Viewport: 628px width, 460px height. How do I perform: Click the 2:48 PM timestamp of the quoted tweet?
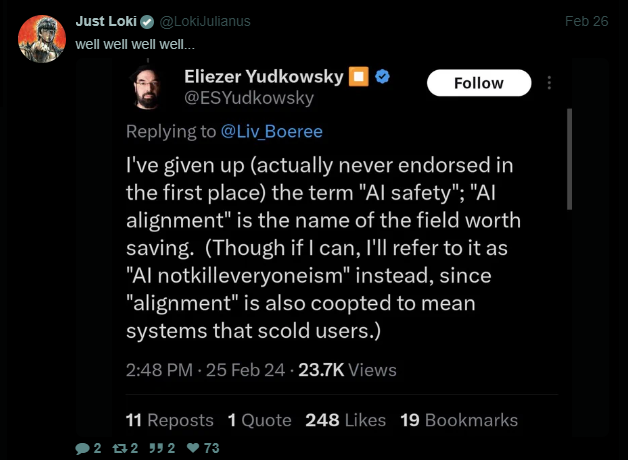pos(160,370)
